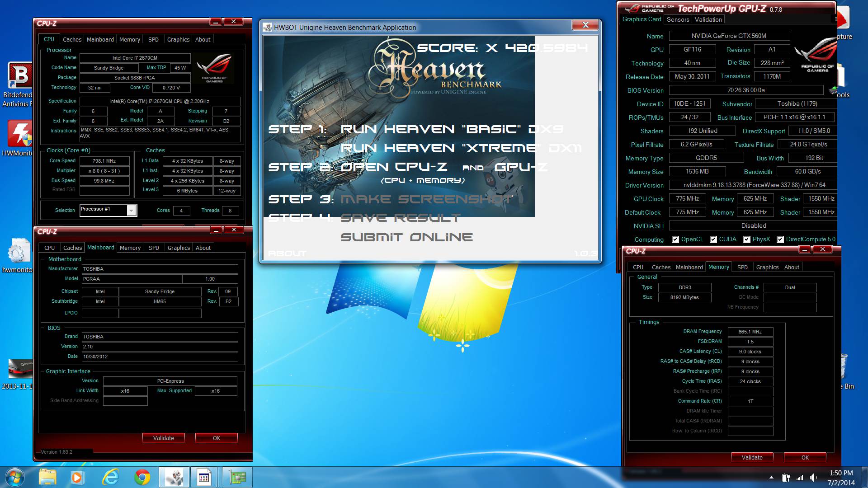The image size is (868, 488).
Task: Switch to HWBOT Heaven app in taskbar
Action: (174, 477)
